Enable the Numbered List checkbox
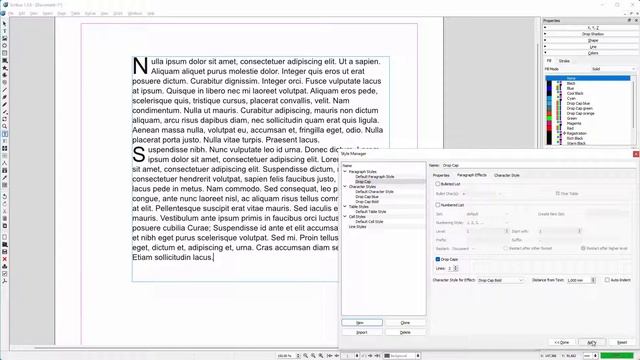 tap(438, 205)
